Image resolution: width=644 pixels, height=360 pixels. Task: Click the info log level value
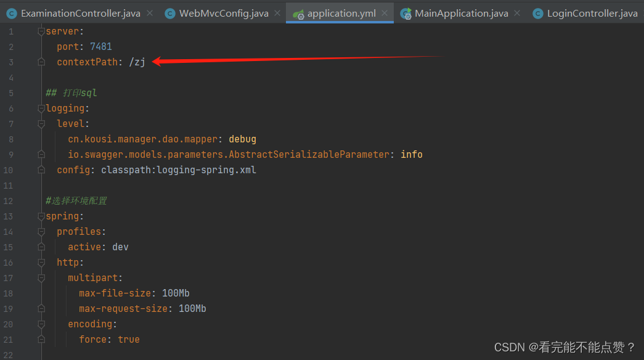click(412, 155)
